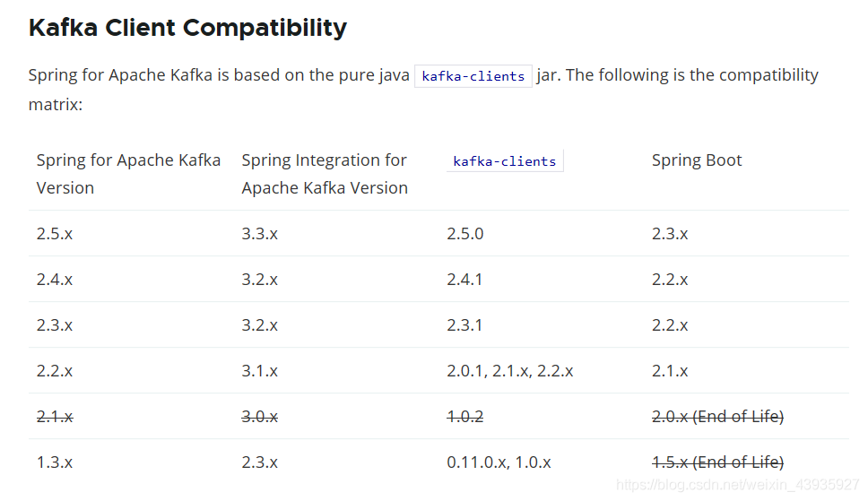Click the 3.1.x Spring Integration cell

[260, 371]
